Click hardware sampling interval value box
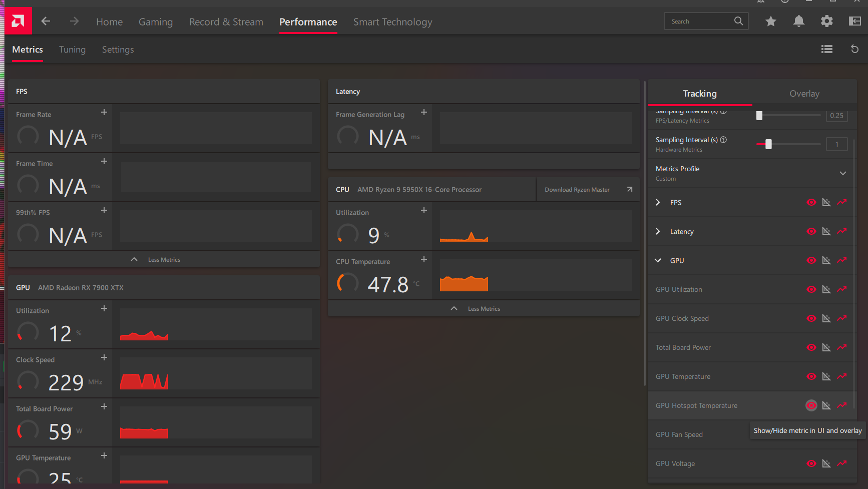The width and height of the screenshot is (868, 489). pyautogui.click(x=836, y=144)
